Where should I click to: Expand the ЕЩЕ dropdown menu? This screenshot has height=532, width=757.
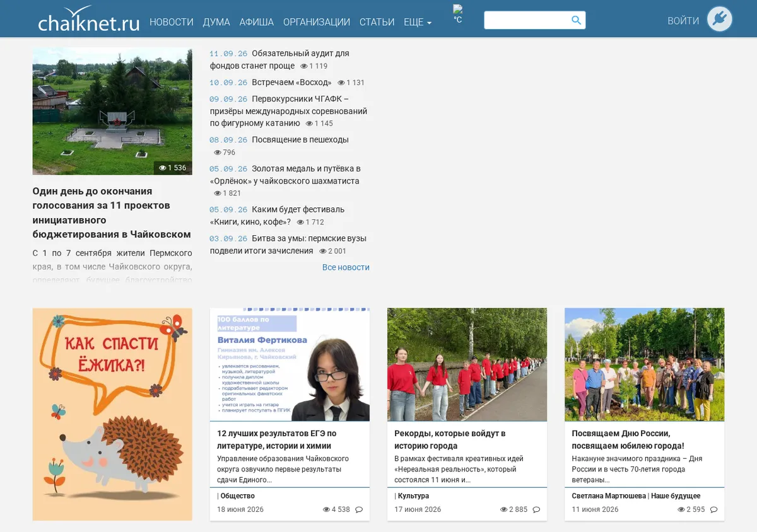point(418,22)
